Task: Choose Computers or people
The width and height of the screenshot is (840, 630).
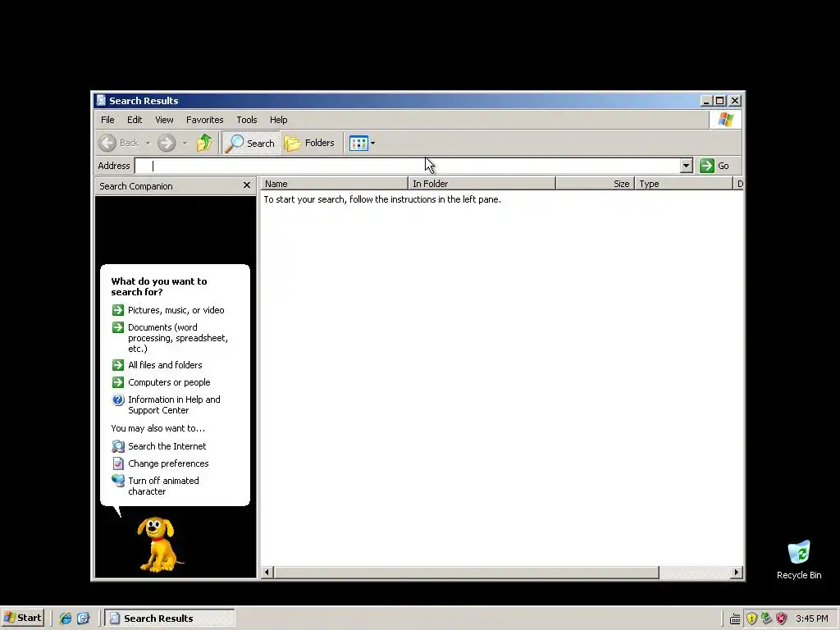Action: [x=169, y=382]
